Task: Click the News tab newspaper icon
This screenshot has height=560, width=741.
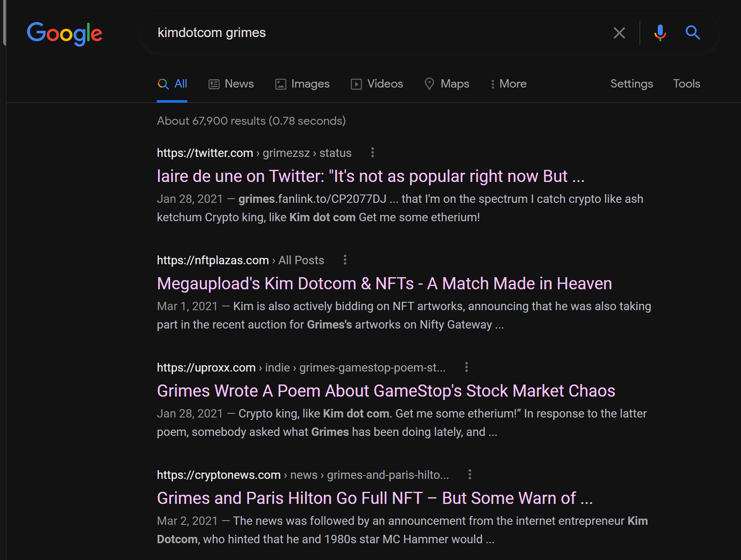Action: pos(214,84)
